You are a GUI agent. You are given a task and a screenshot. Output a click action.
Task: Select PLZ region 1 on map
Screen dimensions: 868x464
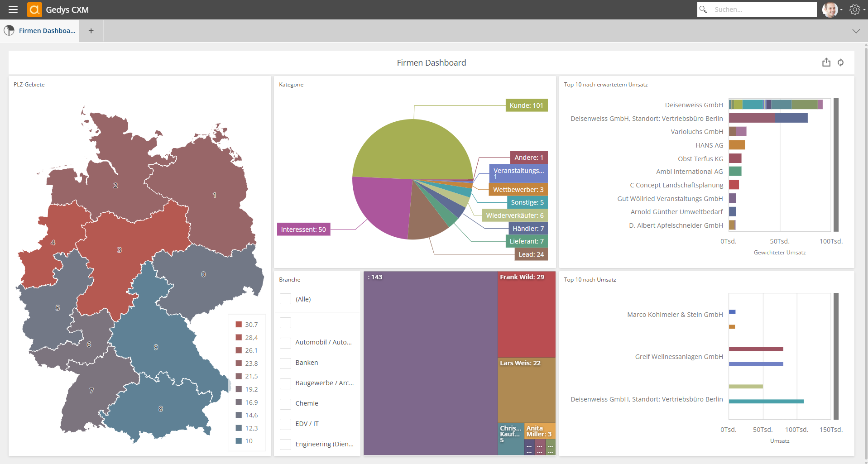click(214, 195)
